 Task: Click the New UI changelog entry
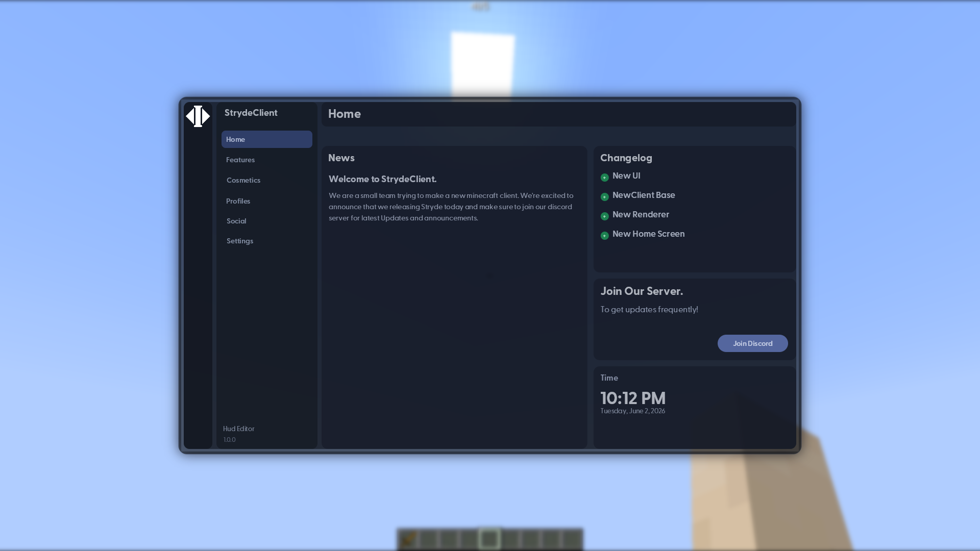pyautogui.click(x=626, y=176)
